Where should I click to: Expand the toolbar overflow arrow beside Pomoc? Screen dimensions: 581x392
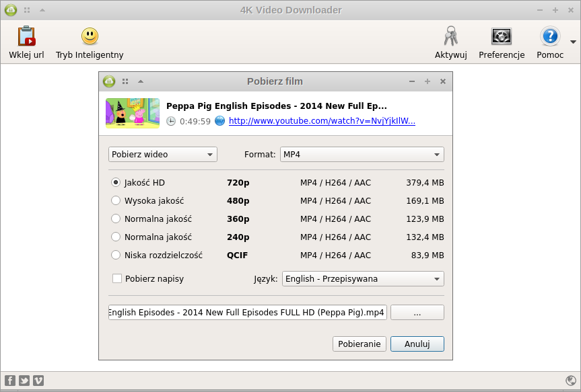click(573, 42)
